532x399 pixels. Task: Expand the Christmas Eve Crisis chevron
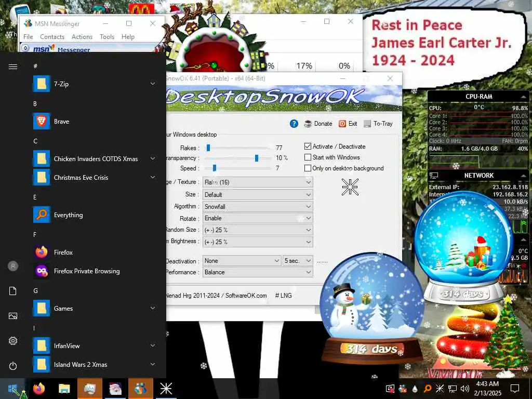(x=153, y=177)
